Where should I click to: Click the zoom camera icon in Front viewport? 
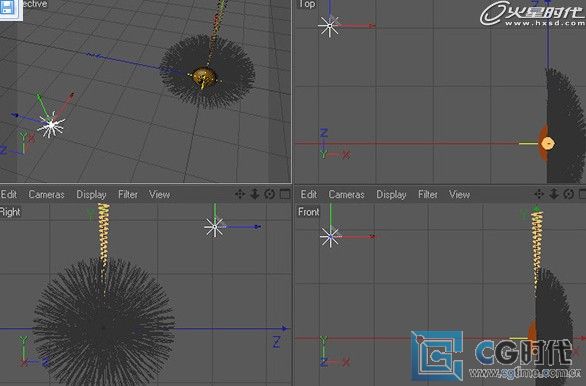tap(554, 194)
